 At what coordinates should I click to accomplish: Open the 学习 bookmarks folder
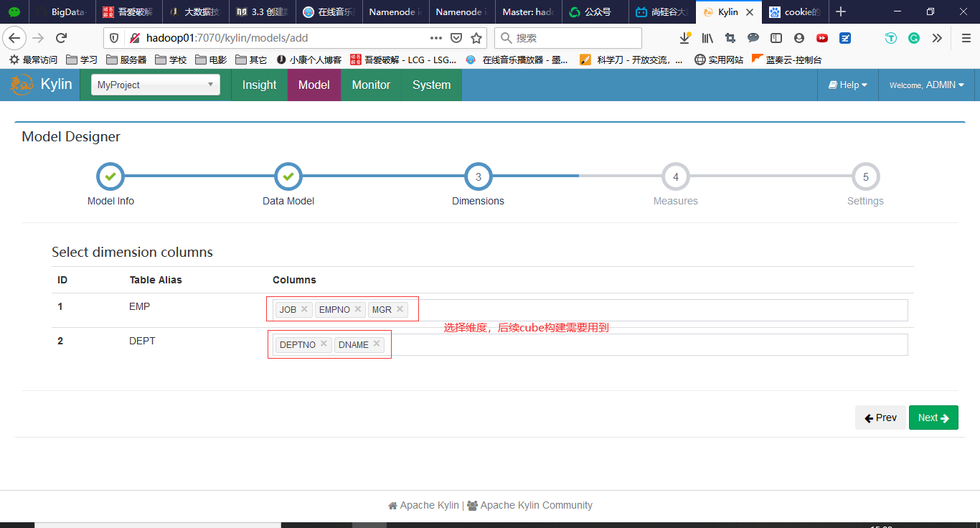[82, 60]
